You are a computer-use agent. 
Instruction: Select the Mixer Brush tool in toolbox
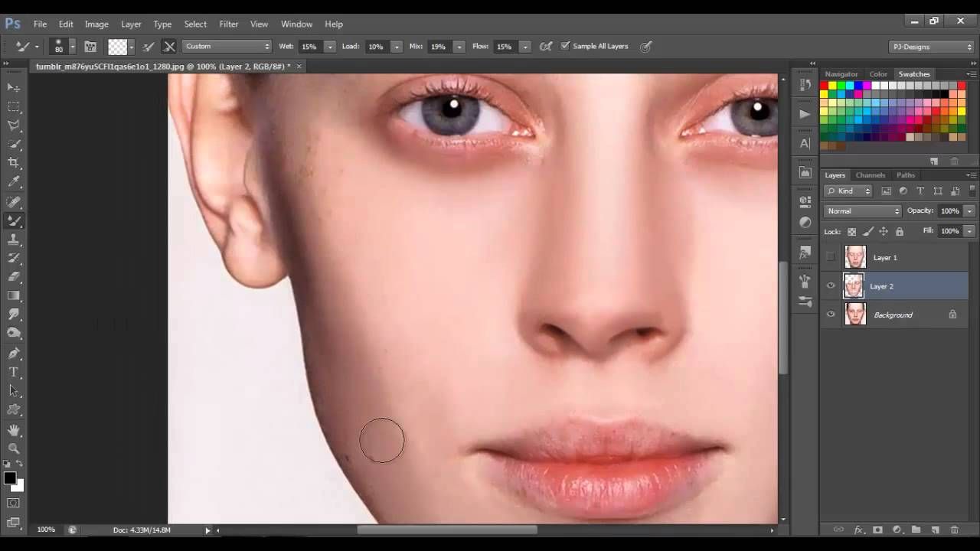pos(14,221)
